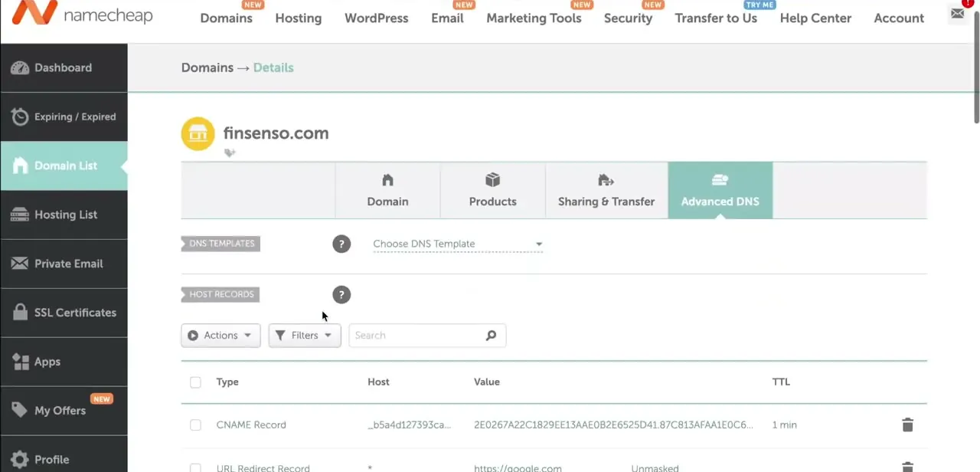Screen dimensions: 980x472
Task: Open help for Host Records question mark
Action: (341, 294)
